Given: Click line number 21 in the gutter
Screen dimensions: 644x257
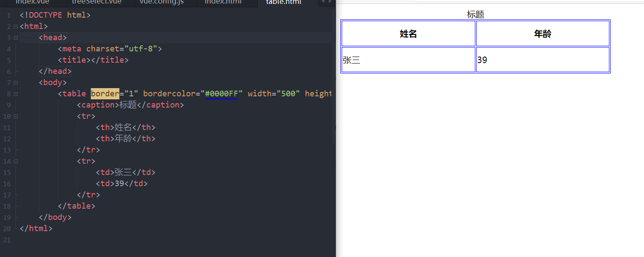Looking at the screenshot, I should [x=6, y=240].
